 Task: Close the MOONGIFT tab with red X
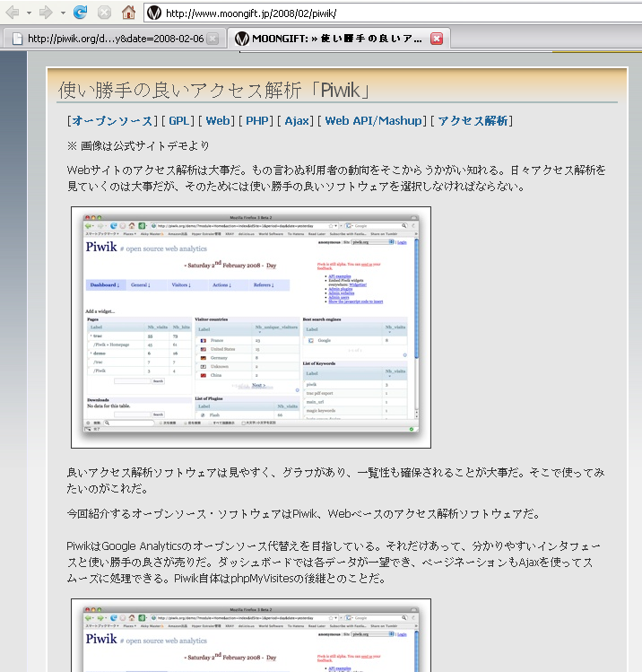click(437, 39)
